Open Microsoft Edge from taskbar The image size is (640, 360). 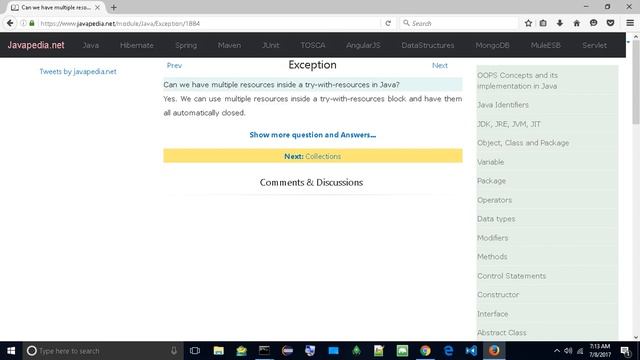pyautogui.click(x=448, y=351)
